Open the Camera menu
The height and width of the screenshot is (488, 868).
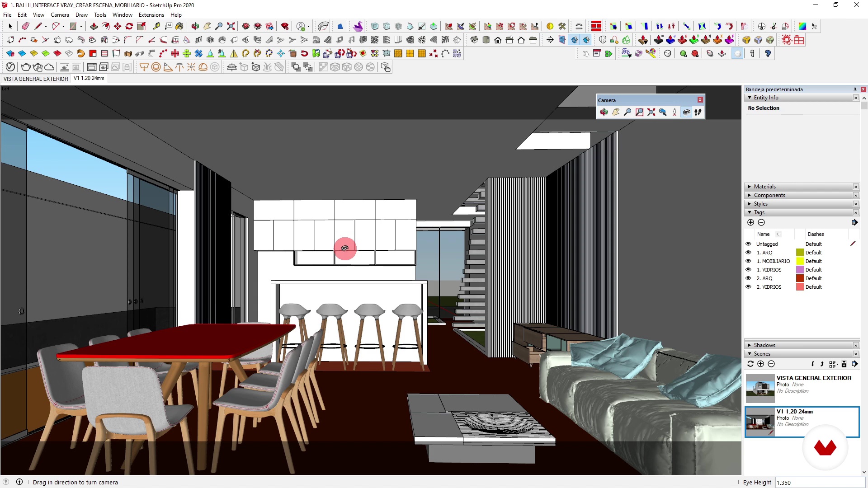pos(60,15)
